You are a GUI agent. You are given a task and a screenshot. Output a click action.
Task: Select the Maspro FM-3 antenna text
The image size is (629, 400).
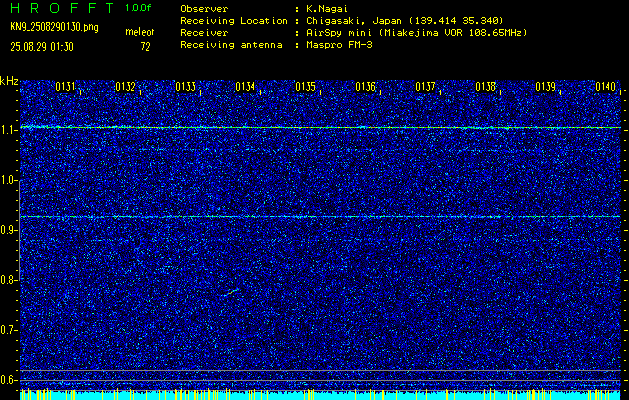(339, 45)
